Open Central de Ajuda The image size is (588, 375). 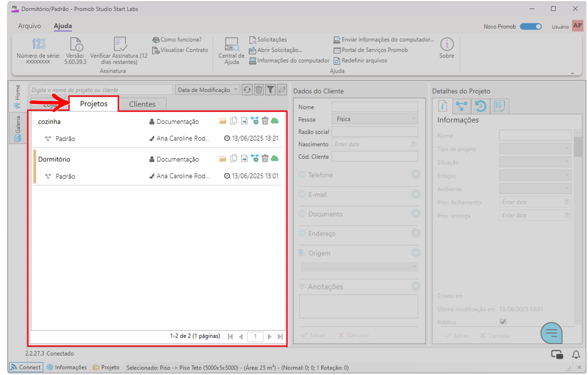coord(232,51)
